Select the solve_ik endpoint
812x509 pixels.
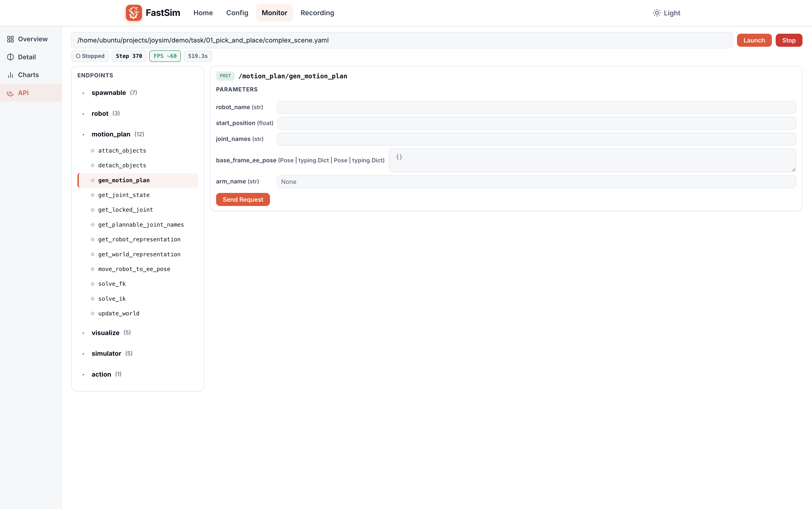pyautogui.click(x=138, y=299)
